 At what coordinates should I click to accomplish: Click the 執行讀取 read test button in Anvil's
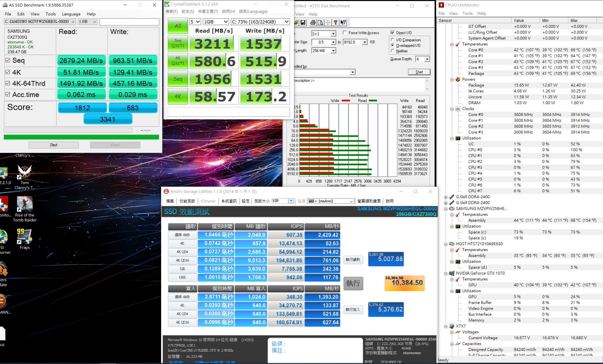coord(353,260)
